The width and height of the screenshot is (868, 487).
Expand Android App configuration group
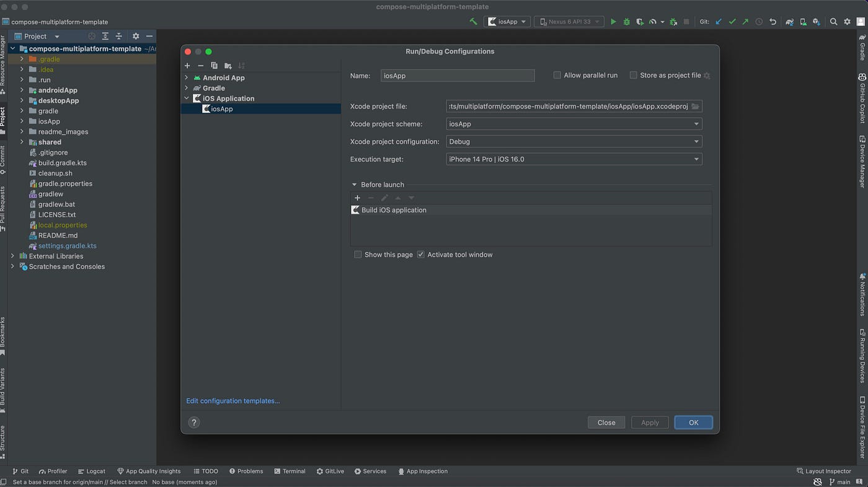[187, 77]
